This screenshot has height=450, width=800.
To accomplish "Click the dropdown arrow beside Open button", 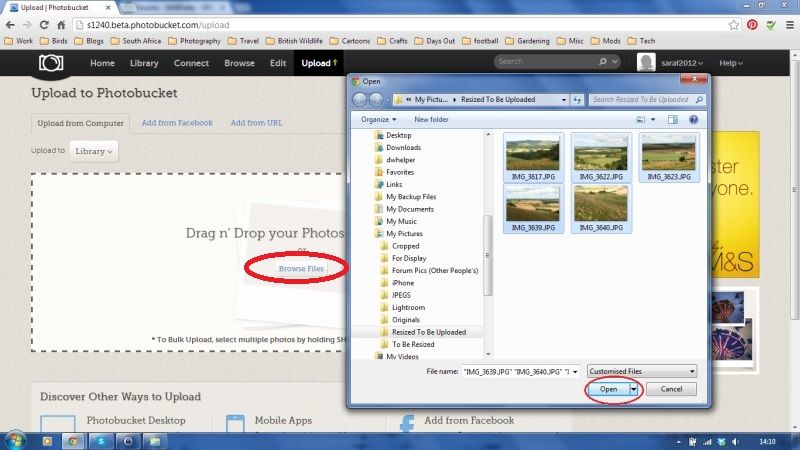I will pyautogui.click(x=633, y=389).
